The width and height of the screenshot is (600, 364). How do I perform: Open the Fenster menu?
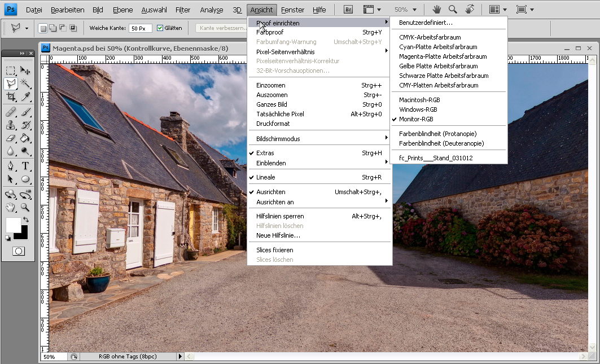coord(292,10)
